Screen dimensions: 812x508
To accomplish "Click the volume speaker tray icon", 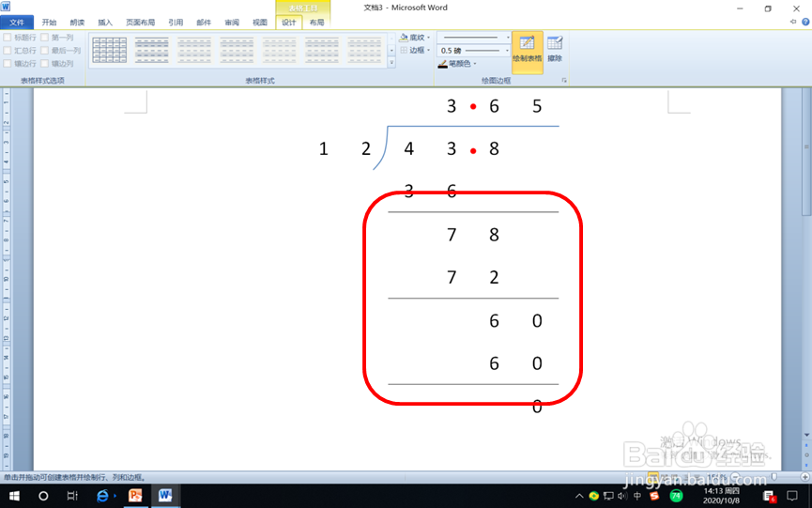I will (622, 496).
